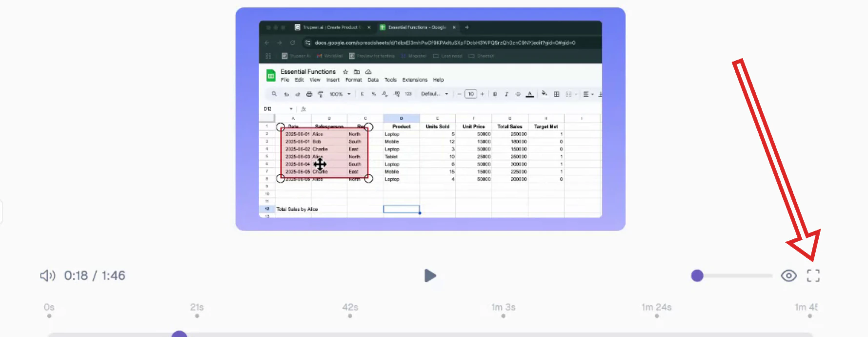Toggle Bold in the Sheets toolbar
This screenshot has width=868, height=337.
click(x=495, y=94)
